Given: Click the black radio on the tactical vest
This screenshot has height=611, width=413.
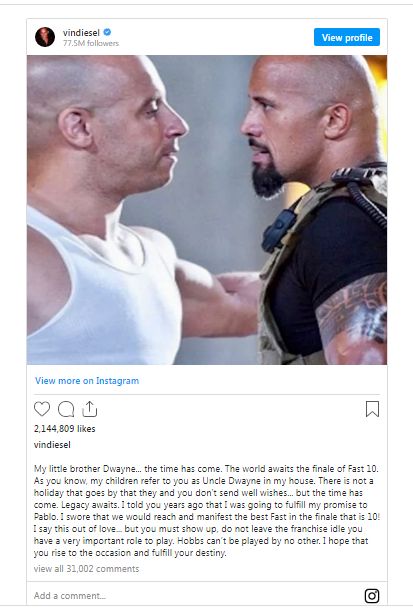Looking at the screenshot, I should point(277,230).
